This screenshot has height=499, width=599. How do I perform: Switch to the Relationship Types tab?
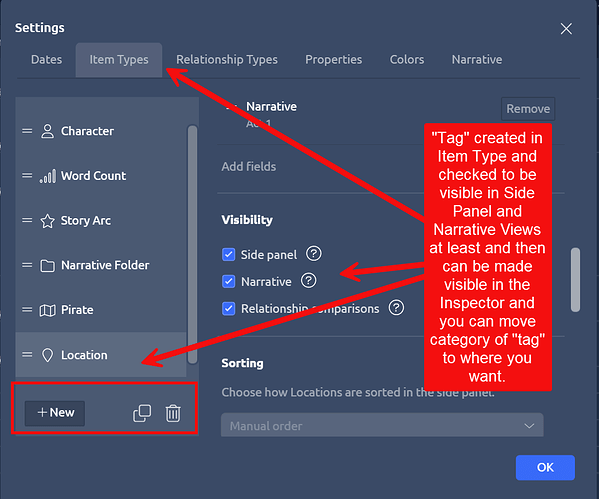coord(227,60)
